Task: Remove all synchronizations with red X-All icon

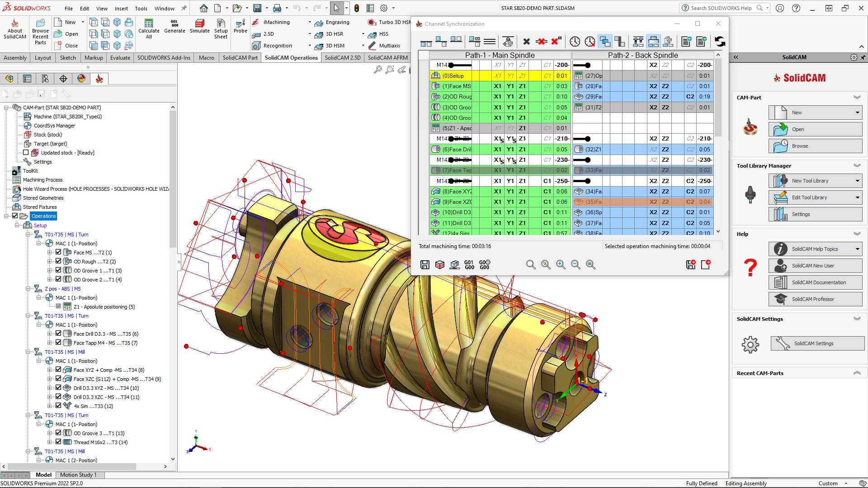Action: (555, 41)
